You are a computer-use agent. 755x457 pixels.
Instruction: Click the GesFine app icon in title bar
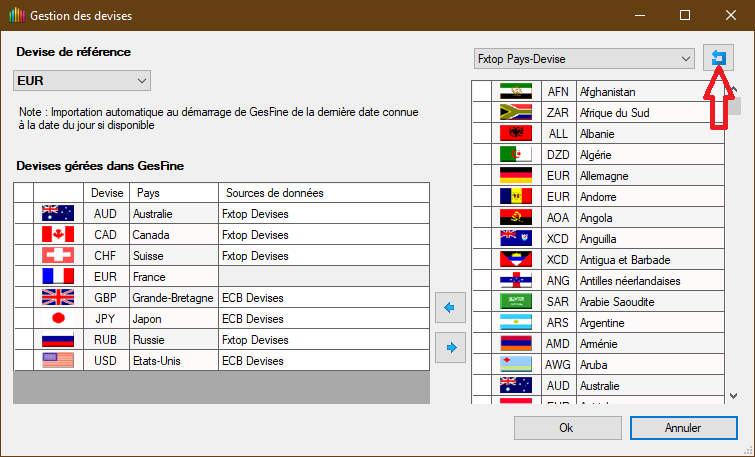pyautogui.click(x=14, y=16)
